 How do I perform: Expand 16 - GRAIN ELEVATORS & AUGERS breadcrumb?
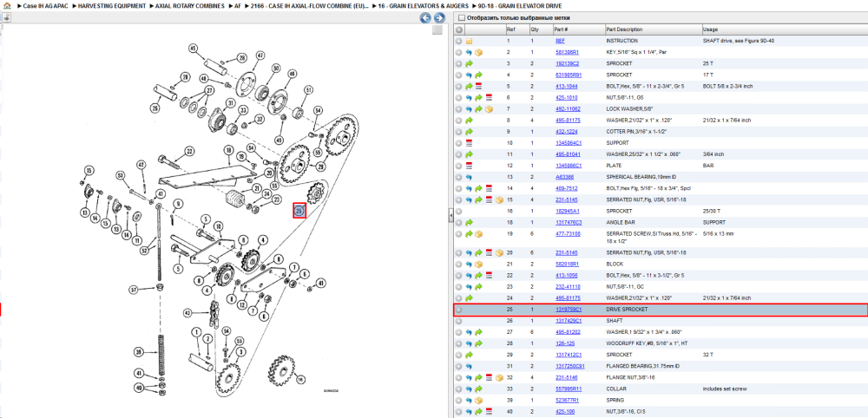374,5
